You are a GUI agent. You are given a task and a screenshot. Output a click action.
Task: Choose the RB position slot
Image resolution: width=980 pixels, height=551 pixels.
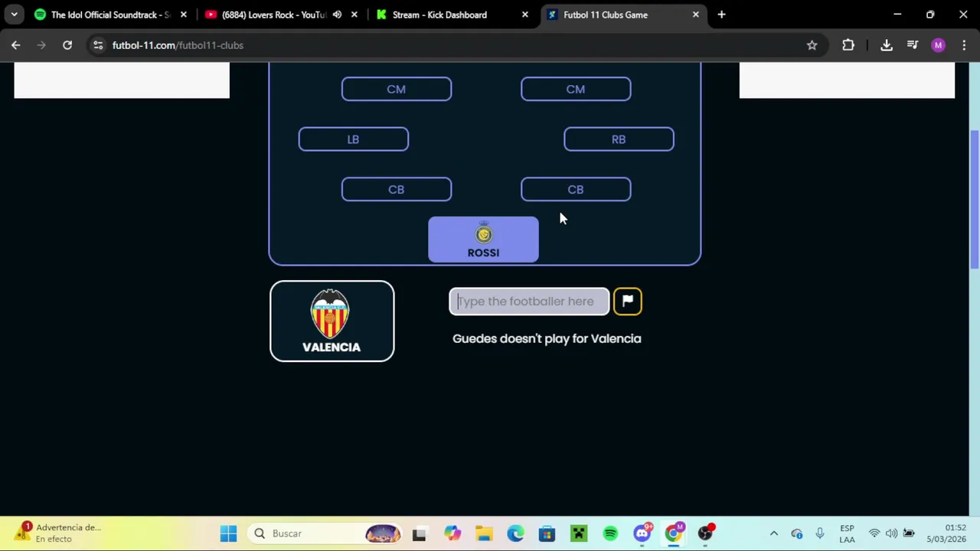coord(619,139)
